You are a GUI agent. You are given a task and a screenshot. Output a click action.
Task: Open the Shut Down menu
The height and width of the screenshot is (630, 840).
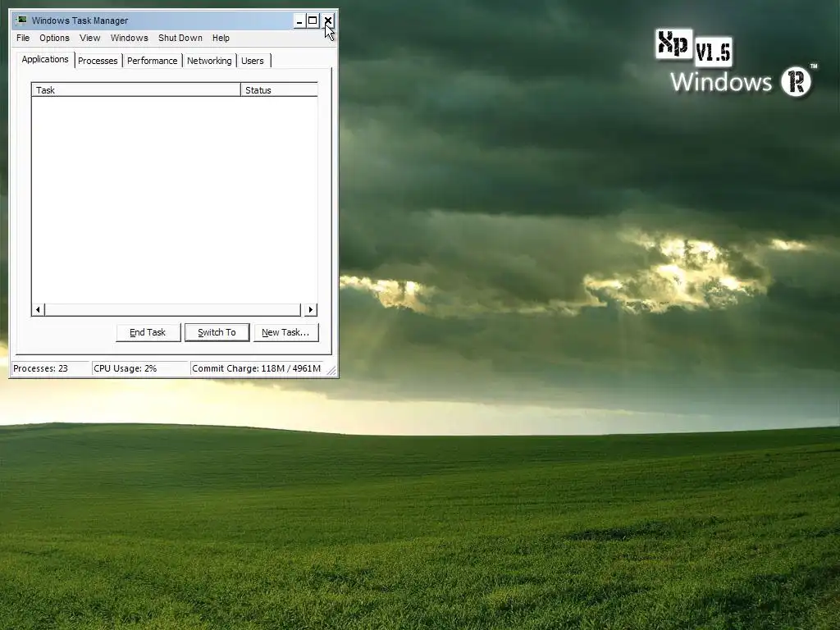tap(180, 38)
